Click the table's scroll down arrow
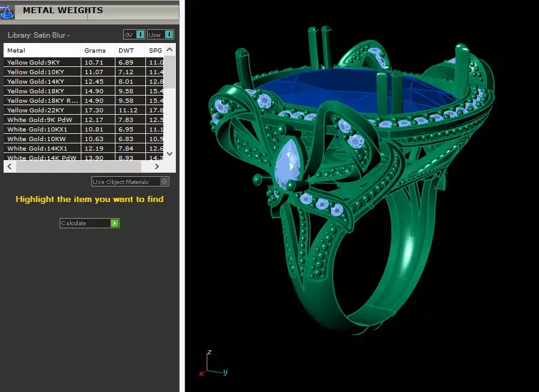 169,154
